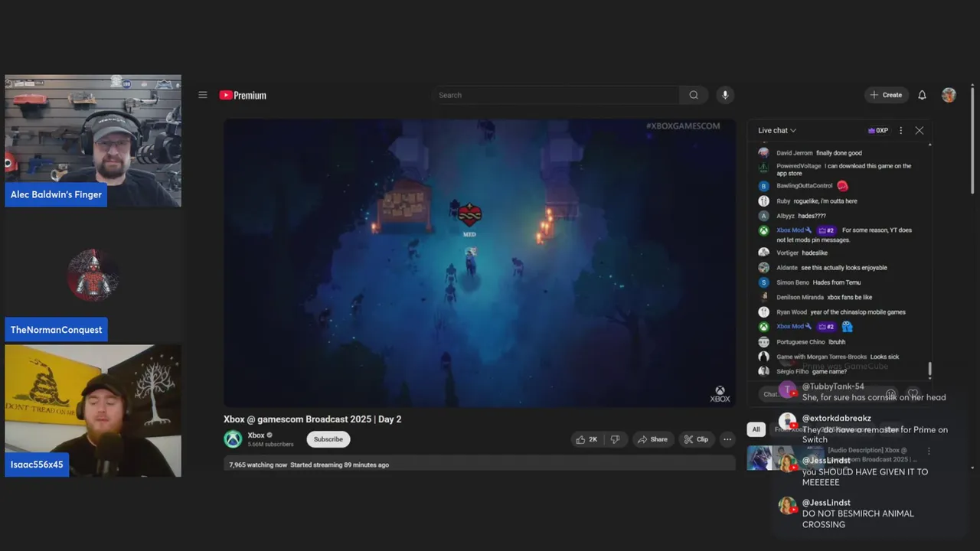Click the 2K like count
This screenshot has width=980, height=551.
coord(593,439)
